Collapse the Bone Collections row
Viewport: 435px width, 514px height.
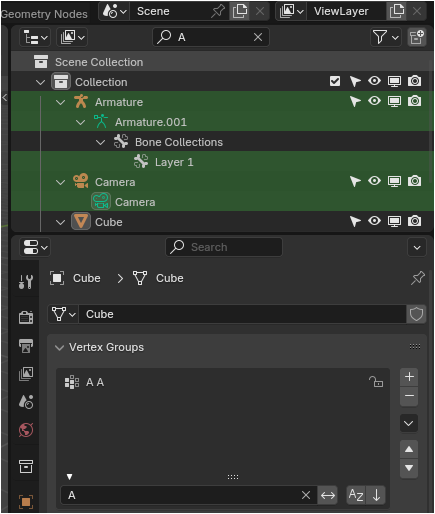(100, 142)
